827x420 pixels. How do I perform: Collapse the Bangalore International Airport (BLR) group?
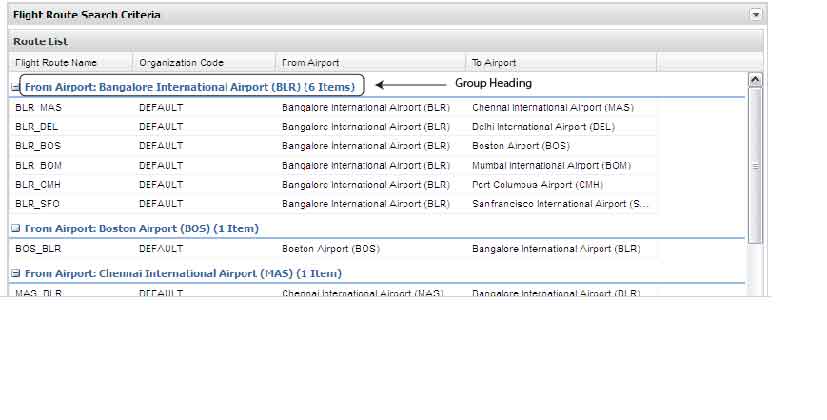15,87
